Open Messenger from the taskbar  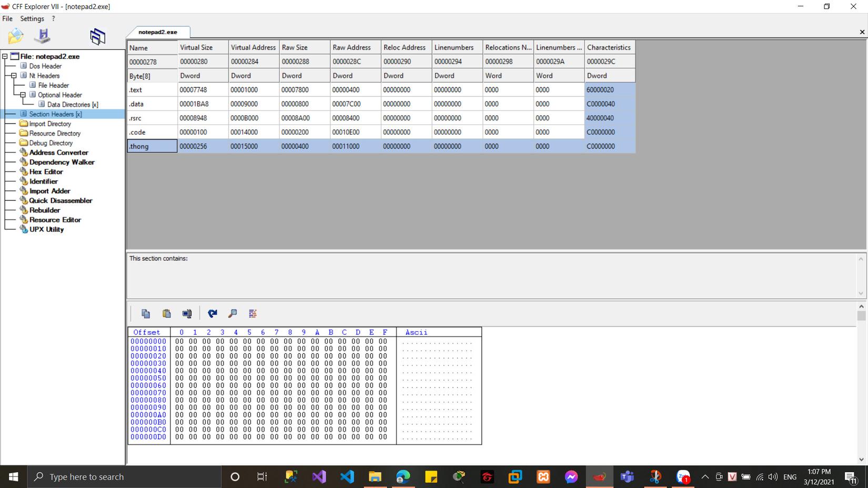(571, 477)
